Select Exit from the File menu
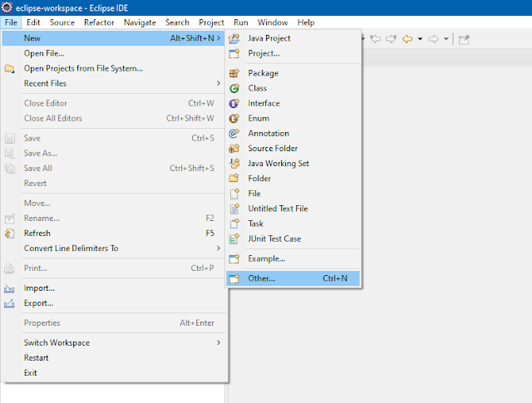 (114, 373)
